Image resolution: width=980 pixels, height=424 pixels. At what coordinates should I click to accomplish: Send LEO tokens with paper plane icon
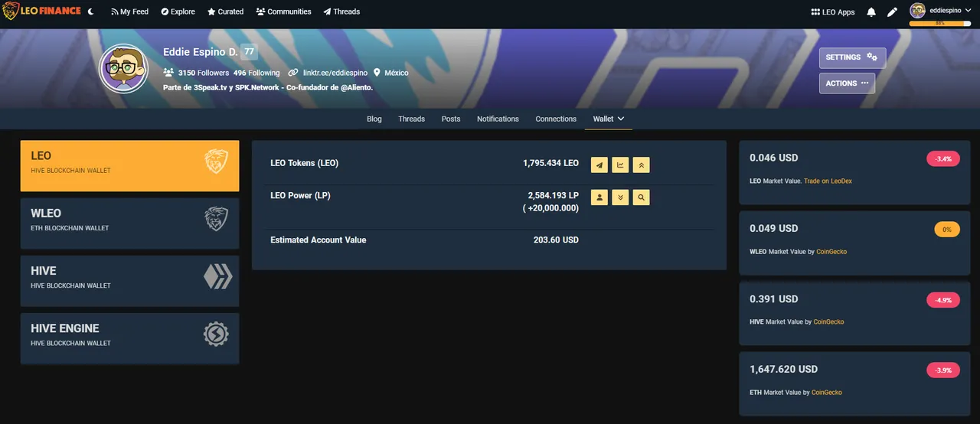(599, 165)
